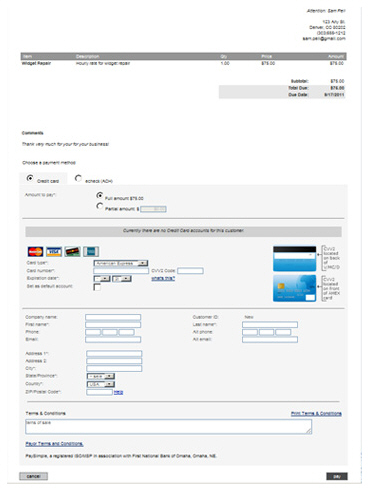Tick Set as default account checkbox

pyautogui.click(x=97, y=287)
